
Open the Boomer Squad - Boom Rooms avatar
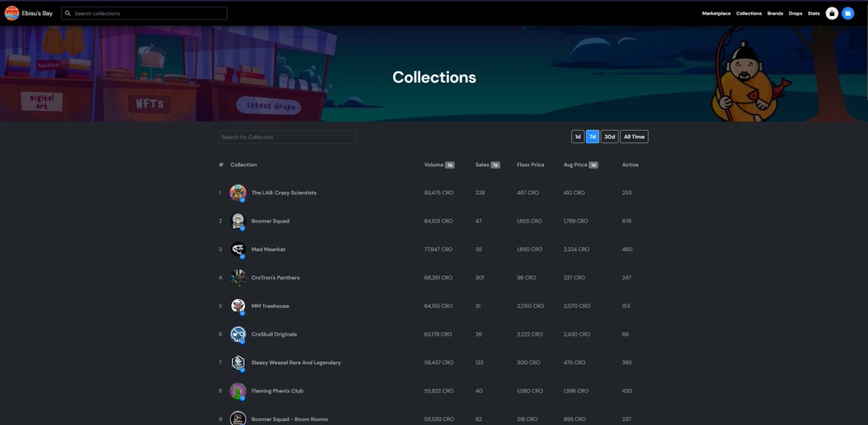(x=238, y=418)
